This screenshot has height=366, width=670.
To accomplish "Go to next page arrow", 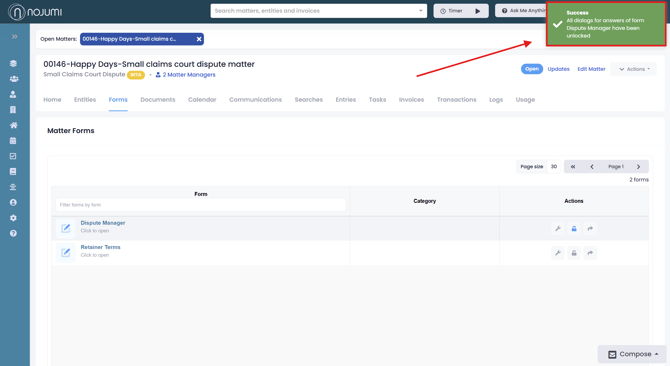I will point(638,167).
